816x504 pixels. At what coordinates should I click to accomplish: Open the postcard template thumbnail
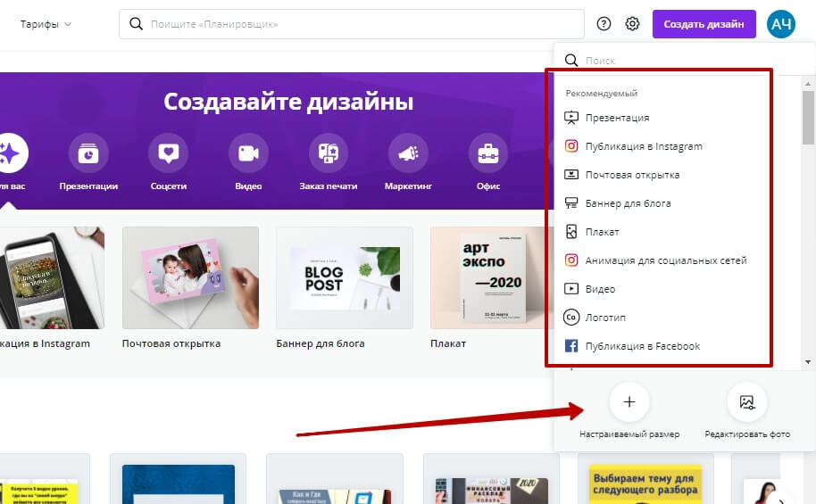coord(190,277)
